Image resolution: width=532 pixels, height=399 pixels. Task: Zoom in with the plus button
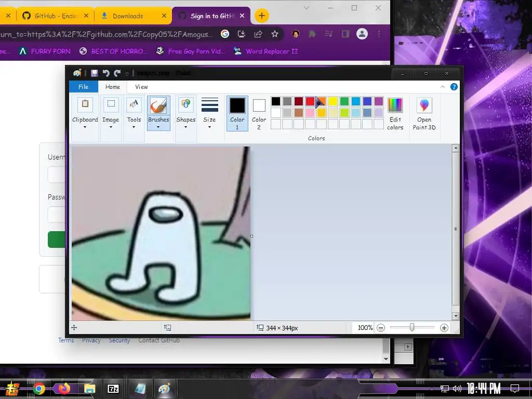(444, 328)
